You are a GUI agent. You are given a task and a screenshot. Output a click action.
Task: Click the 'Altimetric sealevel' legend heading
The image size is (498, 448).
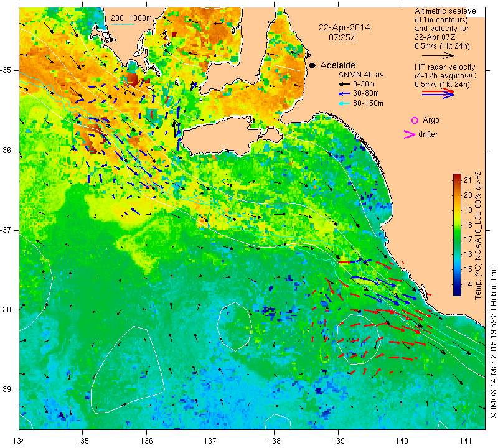click(x=446, y=11)
